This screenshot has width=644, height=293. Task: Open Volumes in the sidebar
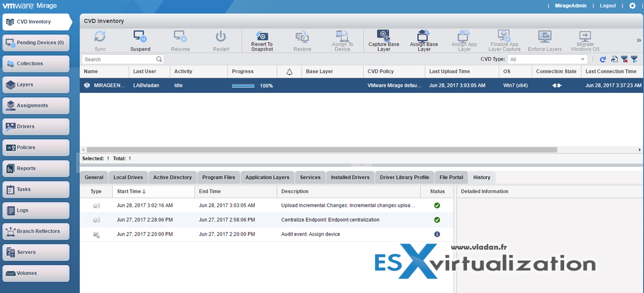coord(36,273)
